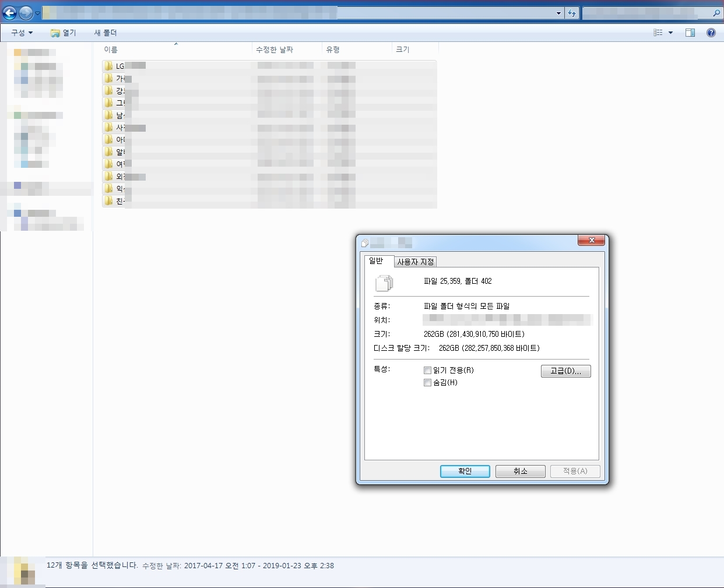Click the folder icon of the LG row
Image resolution: width=724 pixels, height=588 pixels.
point(108,66)
